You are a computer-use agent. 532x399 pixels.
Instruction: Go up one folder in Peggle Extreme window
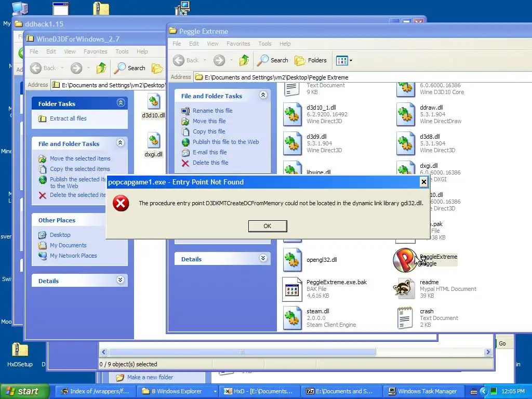pyautogui.click(x=244, y=60)
